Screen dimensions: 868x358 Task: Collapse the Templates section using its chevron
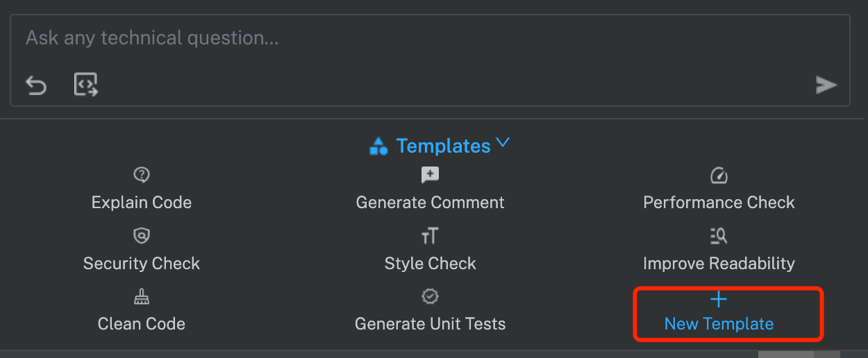pos(503,143)
